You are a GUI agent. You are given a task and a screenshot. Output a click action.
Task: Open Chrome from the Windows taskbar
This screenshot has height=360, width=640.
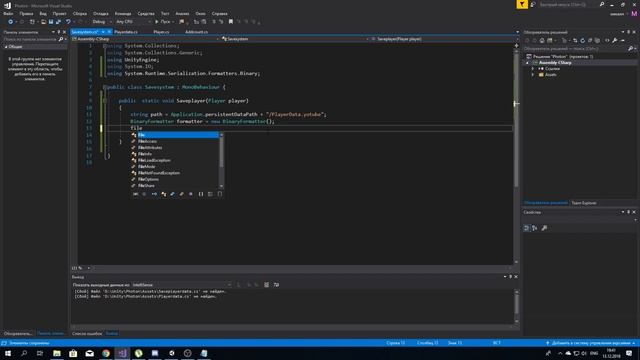pos(106,353)
